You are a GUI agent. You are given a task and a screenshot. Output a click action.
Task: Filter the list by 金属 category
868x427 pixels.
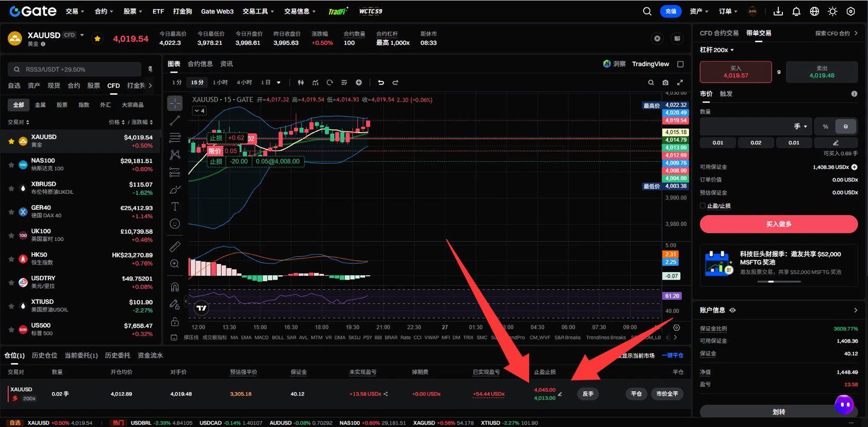(x=40, y=105)
